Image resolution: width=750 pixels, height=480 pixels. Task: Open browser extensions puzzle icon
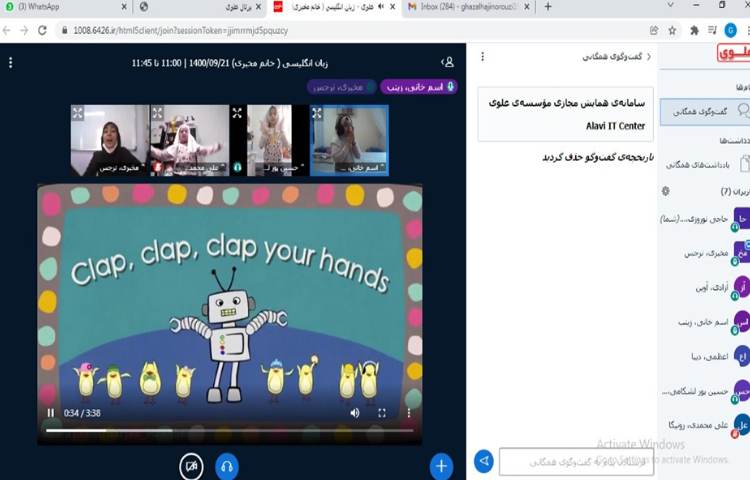[x=694, y=31]
